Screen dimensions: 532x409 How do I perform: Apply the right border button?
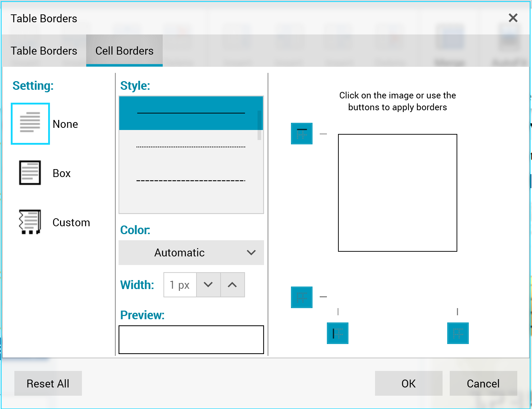(x=458, y=333)
